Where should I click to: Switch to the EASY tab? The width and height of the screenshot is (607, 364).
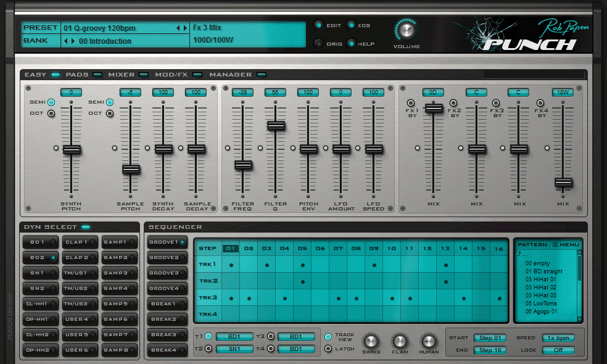click(42, 75)
